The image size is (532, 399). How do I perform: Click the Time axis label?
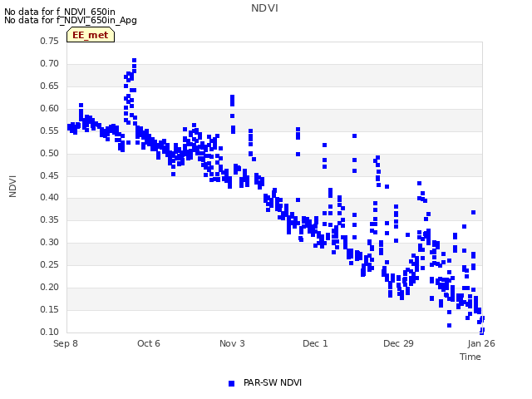click(x=470, y=357)
